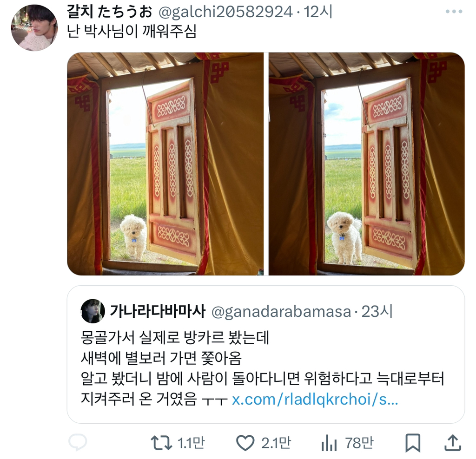Like the tweet with heart icon
This screenshot has width=476, height=459.
pos(245,443)
